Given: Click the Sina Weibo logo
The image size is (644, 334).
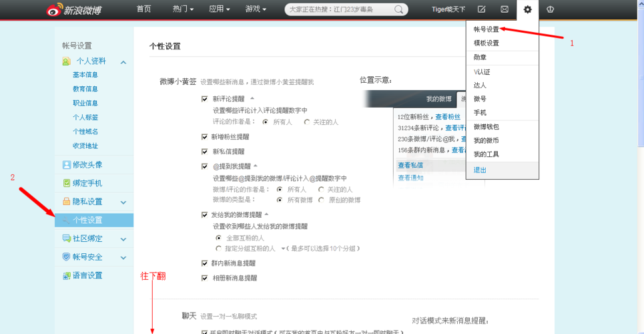Looking at the screenshot, I should [73, 10].
